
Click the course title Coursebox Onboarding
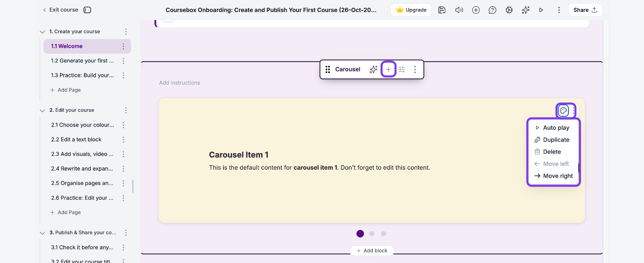click(271, 10)
